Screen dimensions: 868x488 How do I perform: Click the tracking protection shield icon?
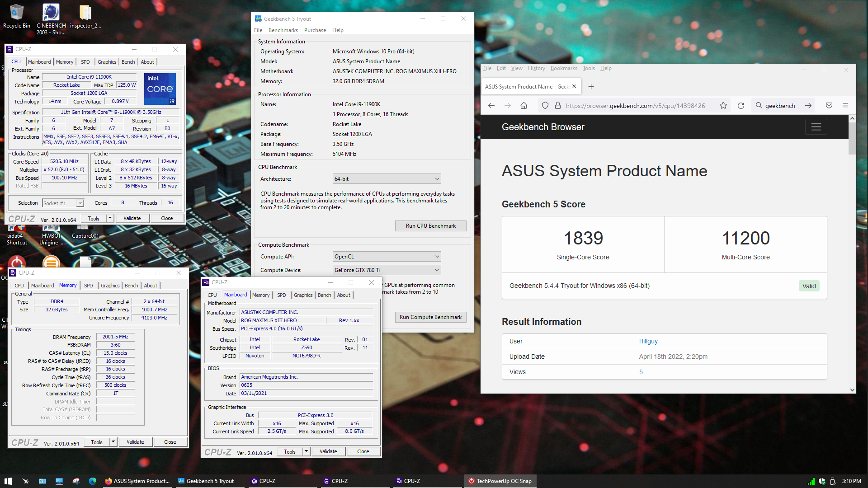pos(545,106)
